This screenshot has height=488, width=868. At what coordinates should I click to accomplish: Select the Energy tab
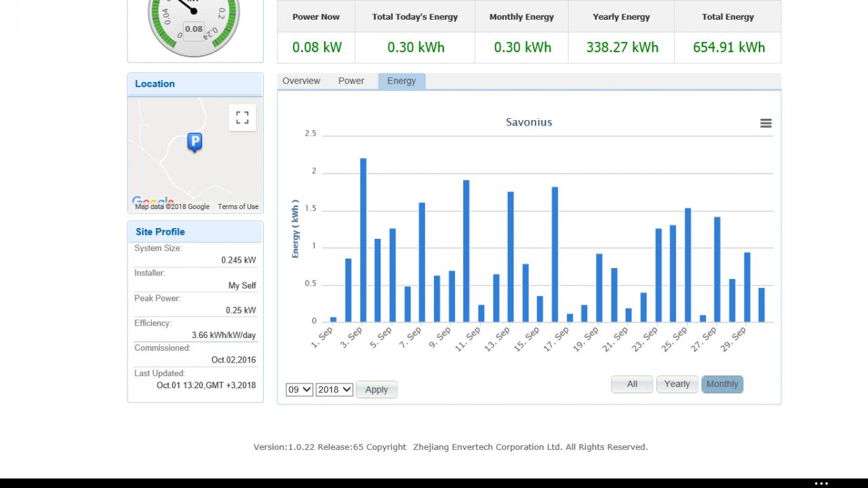(401, 81)
